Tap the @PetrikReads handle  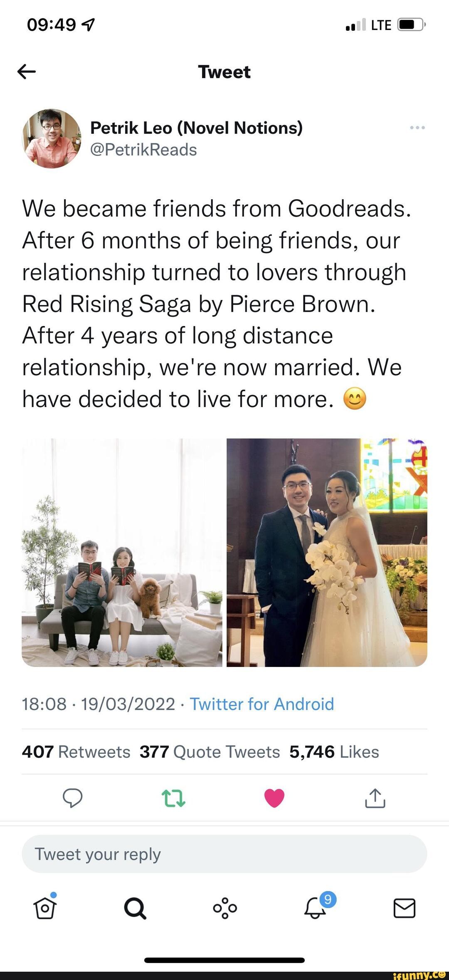pyautogui.click(x=143, y=150)
